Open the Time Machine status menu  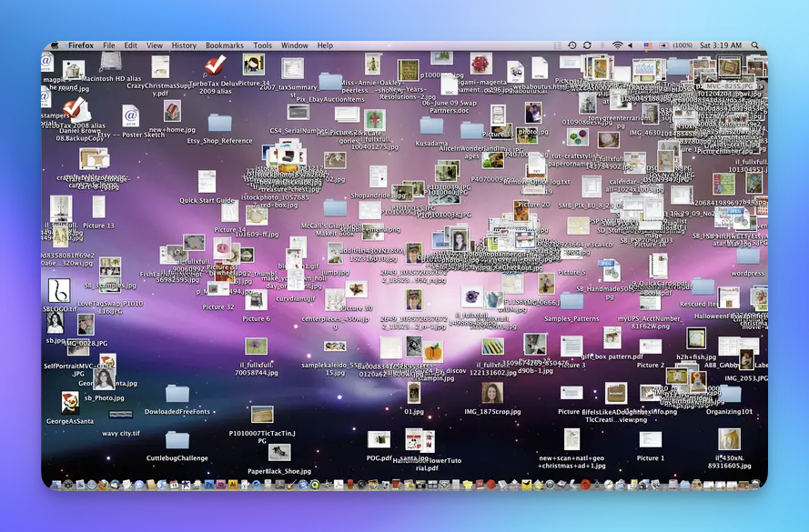pos(571,45)
